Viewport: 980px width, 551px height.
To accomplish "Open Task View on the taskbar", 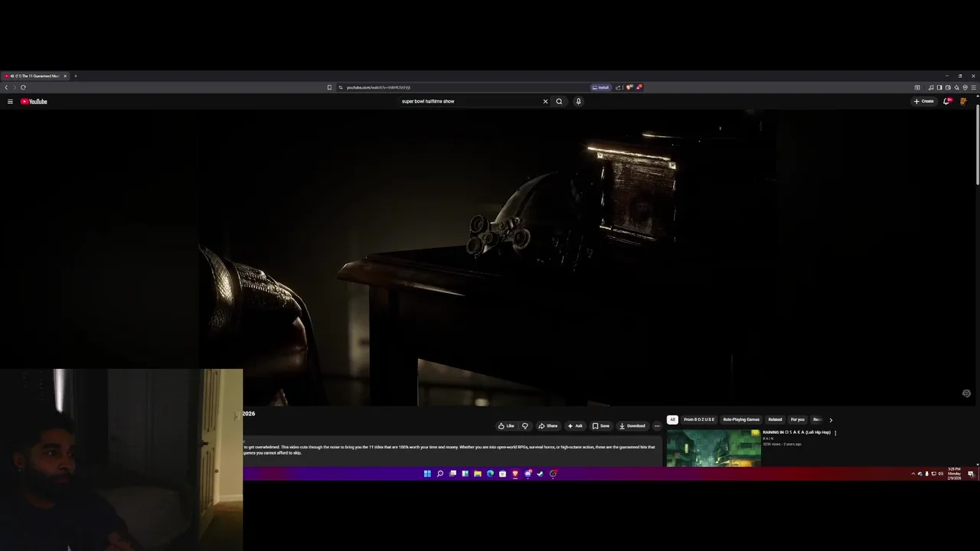I will (x=452, y=474).
